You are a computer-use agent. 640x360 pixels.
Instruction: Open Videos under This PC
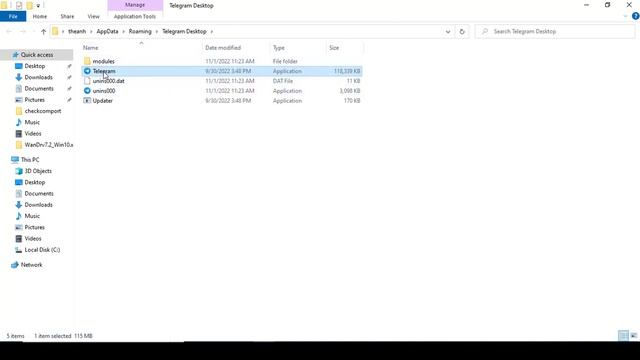(33, 238)
